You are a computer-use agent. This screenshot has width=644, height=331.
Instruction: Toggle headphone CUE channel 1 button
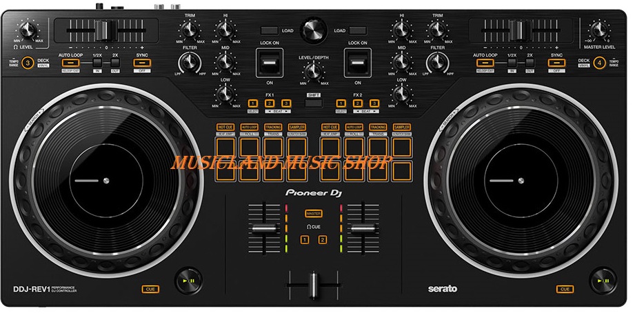point(304,240)
